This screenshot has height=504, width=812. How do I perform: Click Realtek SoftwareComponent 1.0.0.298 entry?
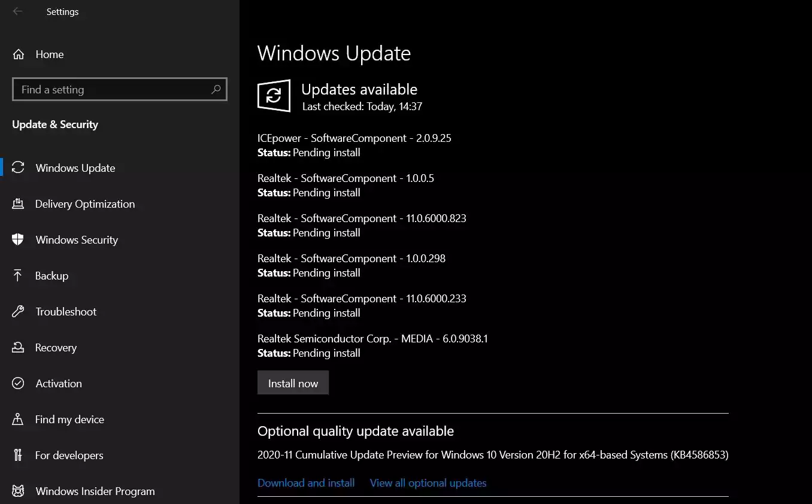pos(352,258)
